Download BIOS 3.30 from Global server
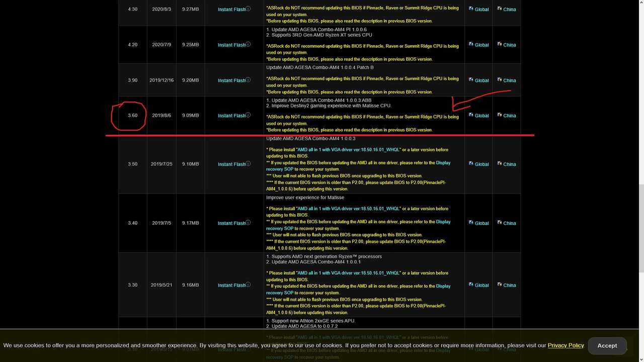 click(478, 285)
